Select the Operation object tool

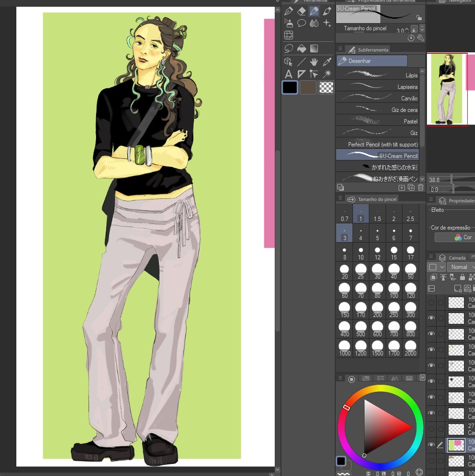289,62
